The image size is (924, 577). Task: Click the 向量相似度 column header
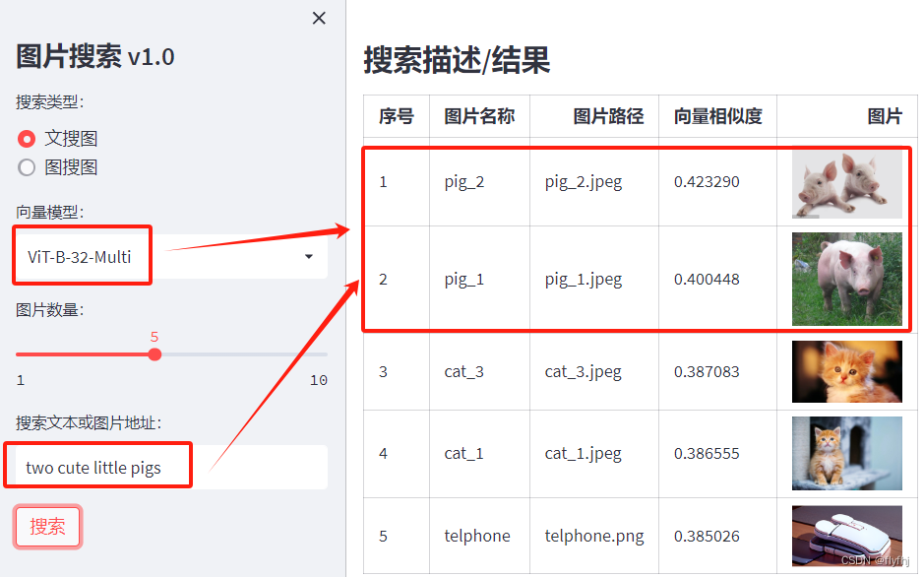[717, 116]
